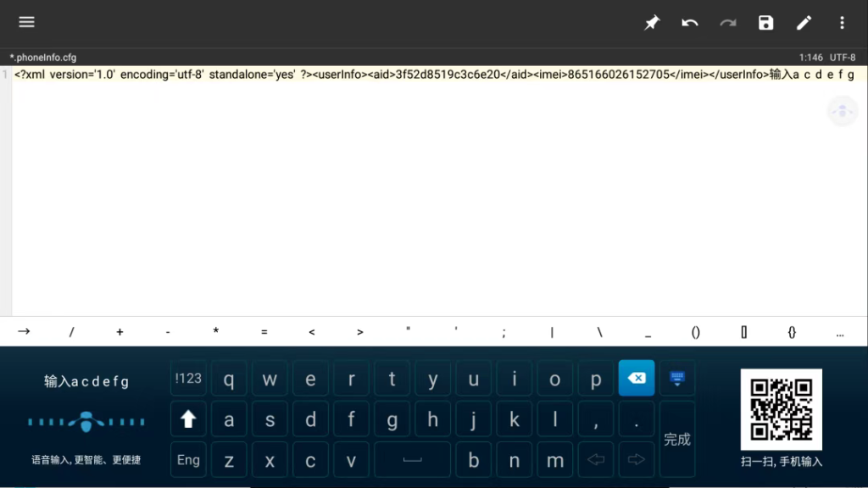Tap the microphone voice input icon
The image size is (868, 488).
pyautogui.click(x=86, y=422)
